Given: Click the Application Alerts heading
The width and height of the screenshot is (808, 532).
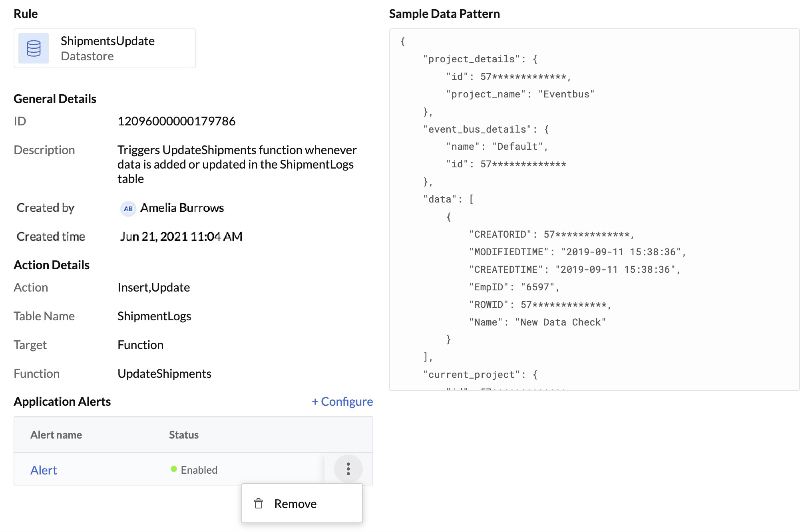Looking at the screenshot, I should click(x=62, y=401).
